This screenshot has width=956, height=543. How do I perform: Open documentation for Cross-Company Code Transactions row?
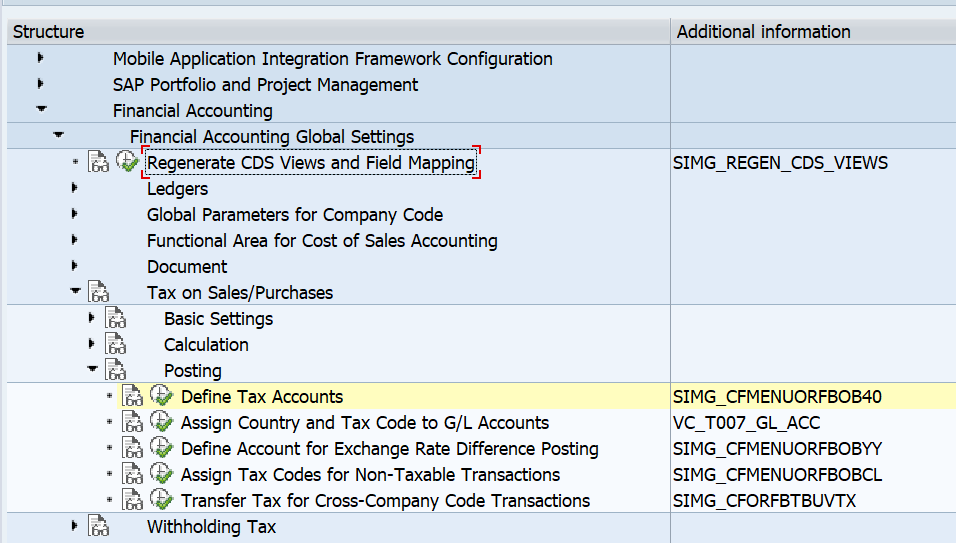coord(132,500)
